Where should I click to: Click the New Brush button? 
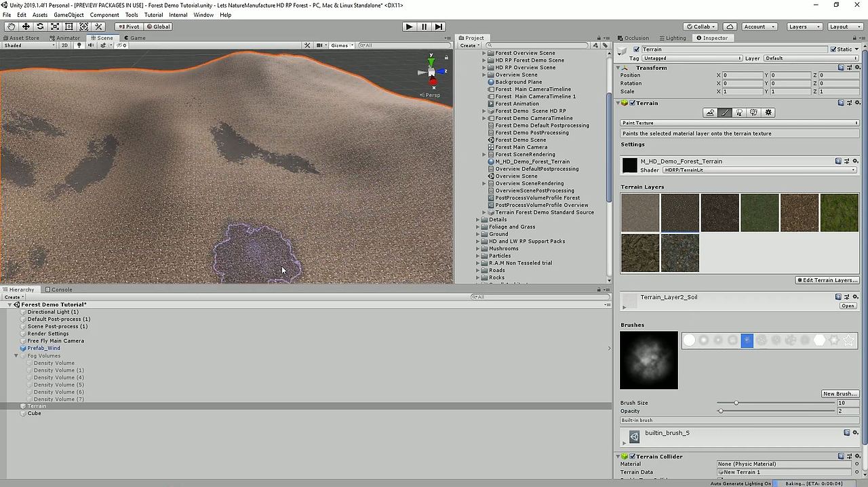839,393
